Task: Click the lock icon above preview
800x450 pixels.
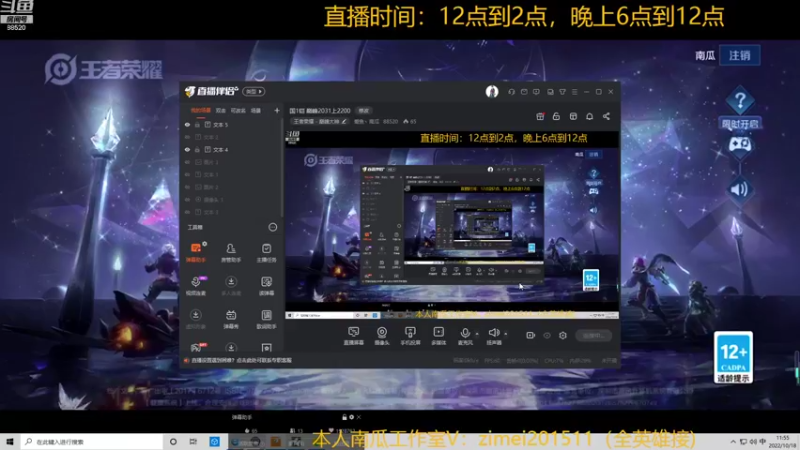Action: pyautogui.click(x=556, y=116)
